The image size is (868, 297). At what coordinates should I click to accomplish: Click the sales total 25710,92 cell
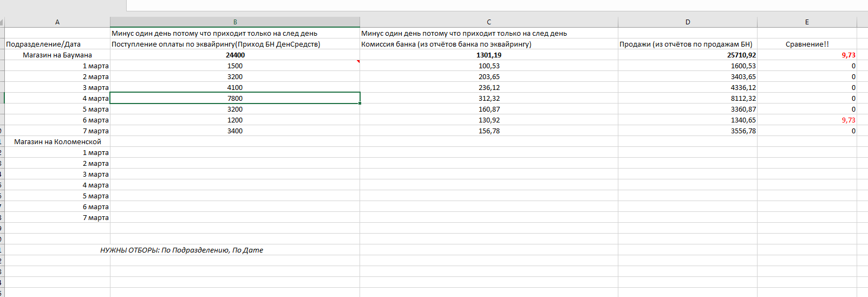[x=741, y=55]
